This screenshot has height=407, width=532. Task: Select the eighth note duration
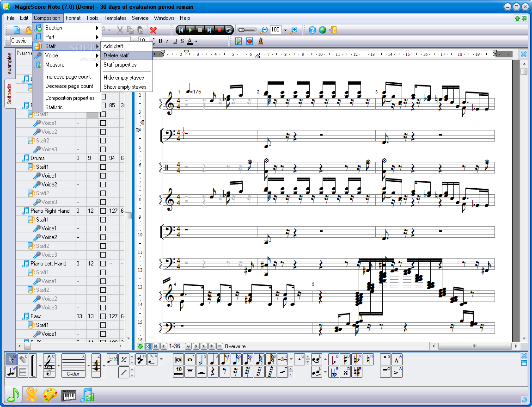click(x=224, y=359)
